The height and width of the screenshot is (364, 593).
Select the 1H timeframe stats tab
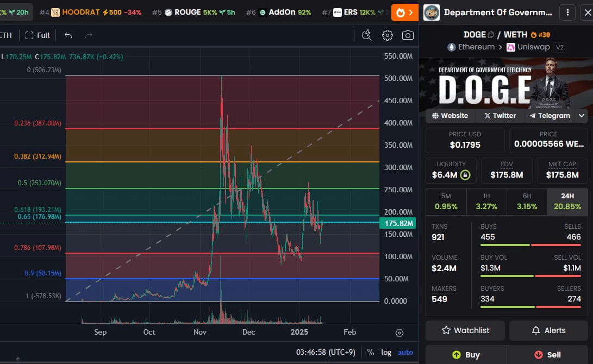[486, 202]
